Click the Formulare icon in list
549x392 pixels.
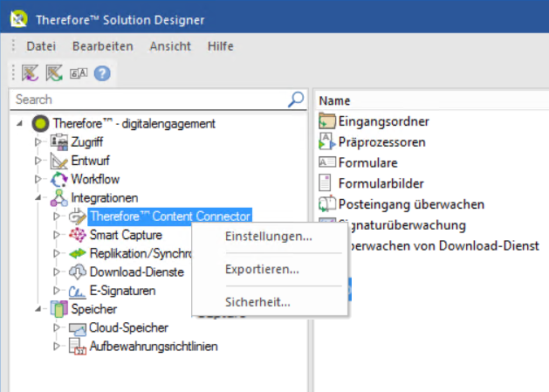click(327, 162)
